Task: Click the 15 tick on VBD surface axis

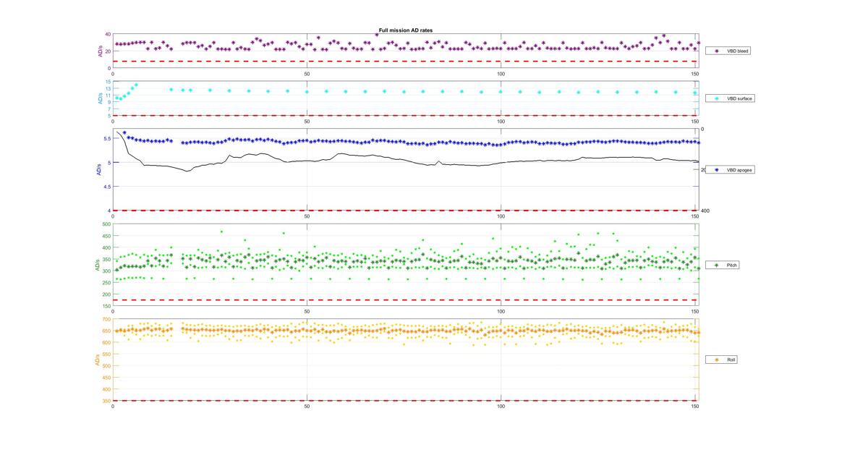Action: click(108, 82)
